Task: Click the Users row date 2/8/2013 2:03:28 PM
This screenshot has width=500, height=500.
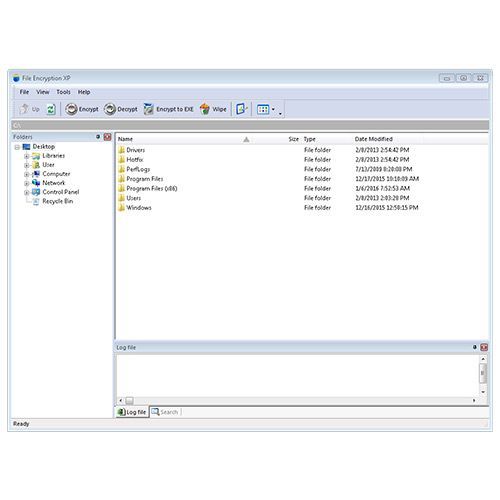Action: coord(382,198)
